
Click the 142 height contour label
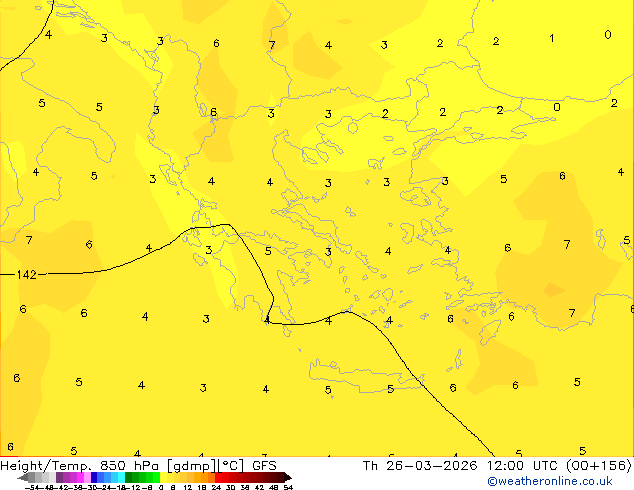pyautogui.click(x=27, y=275)
